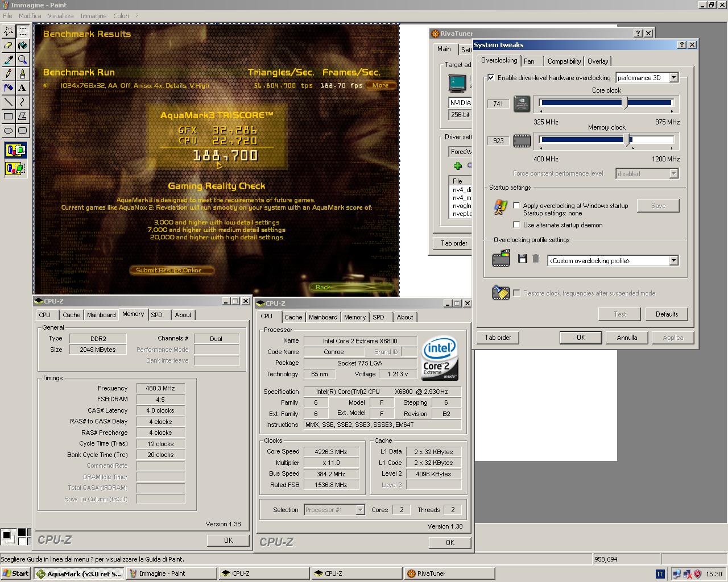Switch to the Overlay tab
This screenshot has width=728, height=582.
[598, 61]
